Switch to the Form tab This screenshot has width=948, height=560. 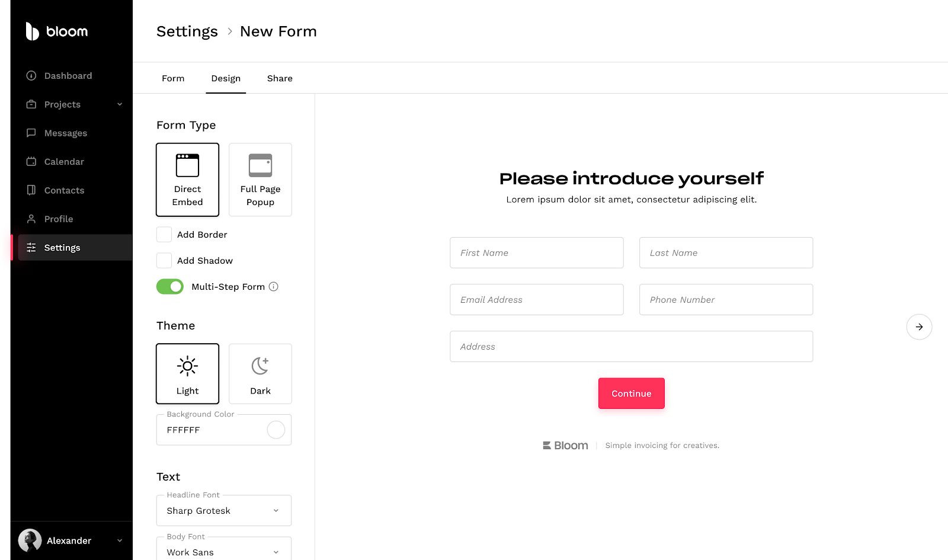pos(173,78)
